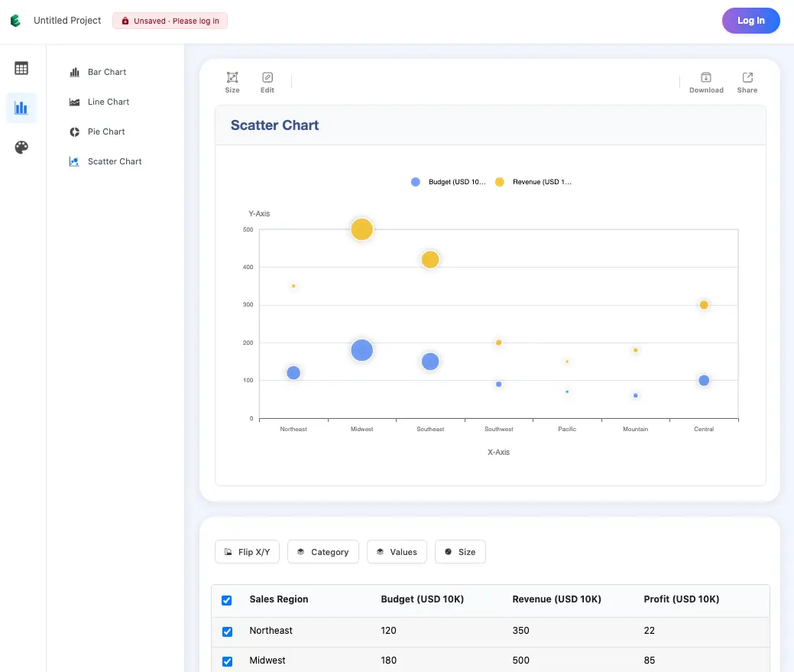Screen dimensions: 794x672
Task: Click the lock icon in Unsaved badge
Action: [x=125, y=21]
